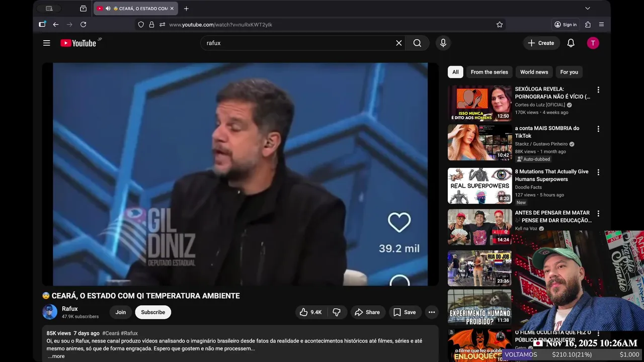Open the Firefox View tab button
The width and height of the screenshot is (644, 362).
(83, 9)
